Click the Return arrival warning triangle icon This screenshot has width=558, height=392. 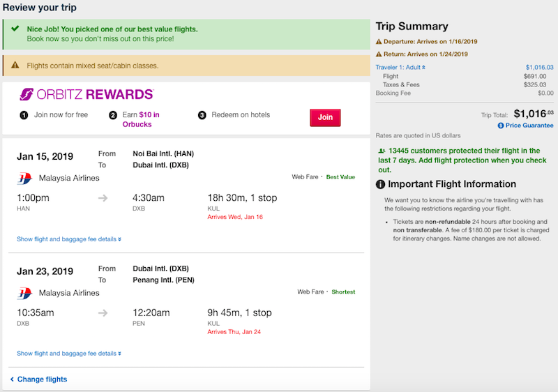pyautogui.click(x=379, y=54)
